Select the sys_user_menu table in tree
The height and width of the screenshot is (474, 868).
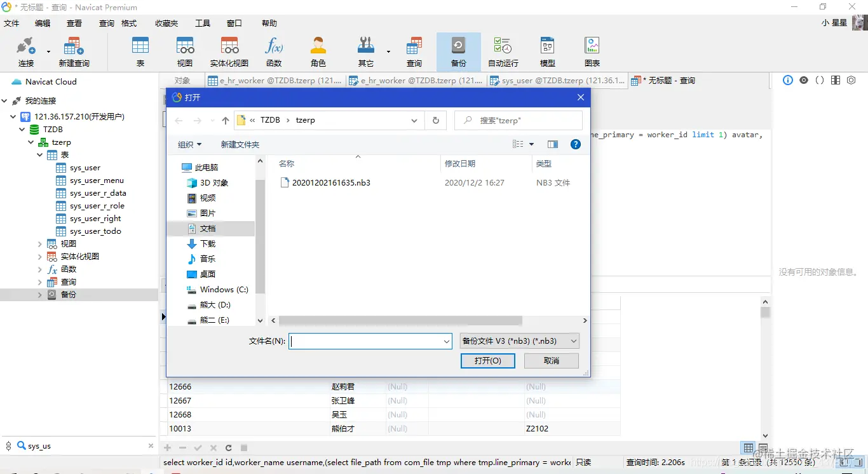pyautogui.click(x=97, y=180)
